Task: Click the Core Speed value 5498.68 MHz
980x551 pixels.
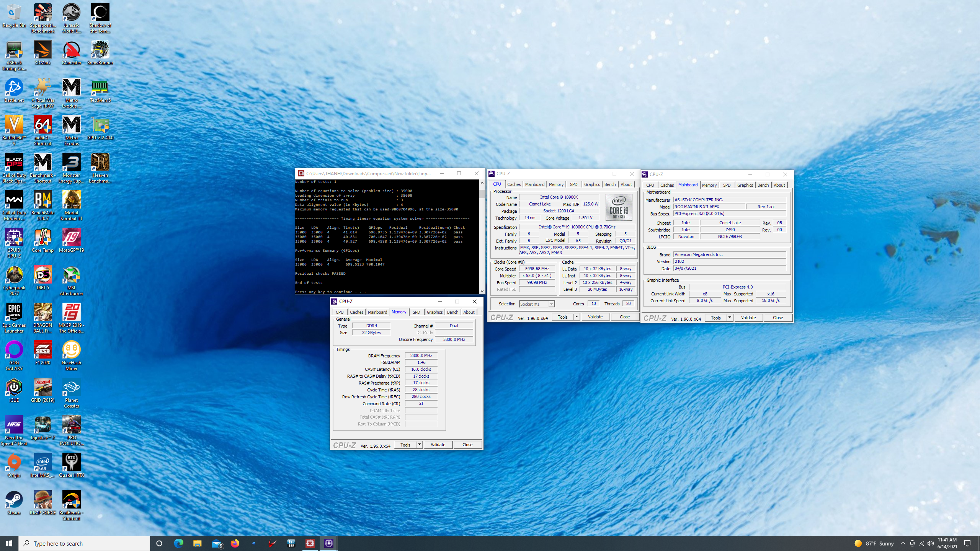Action: click(537, 269)
